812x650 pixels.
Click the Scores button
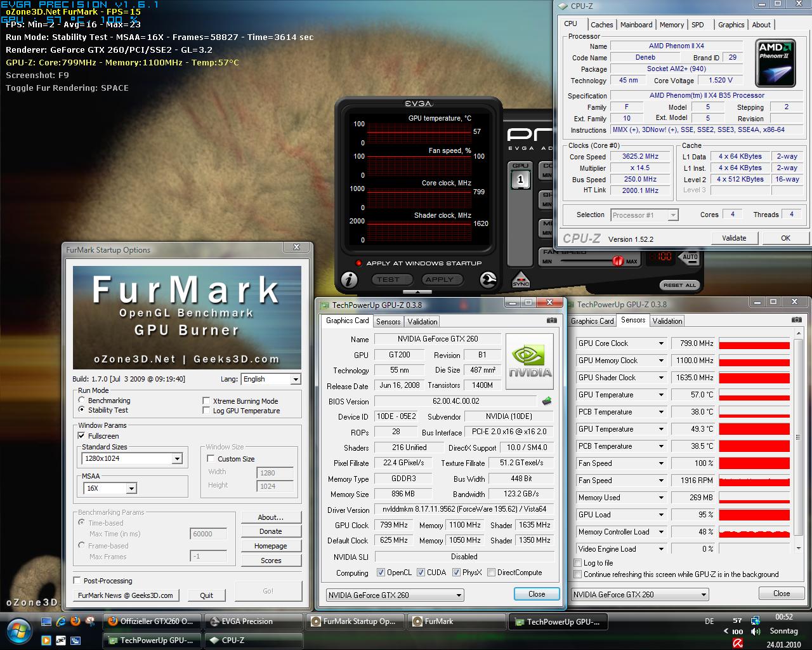271,560
